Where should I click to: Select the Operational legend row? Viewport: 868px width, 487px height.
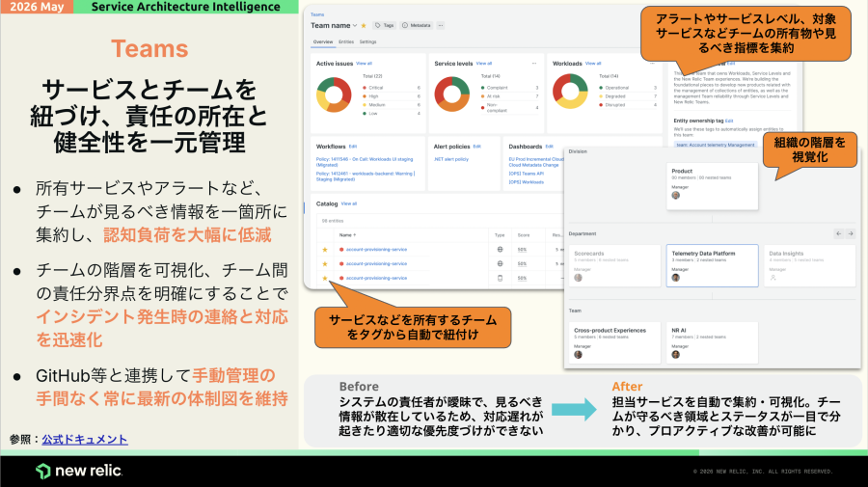coord(628,88)
